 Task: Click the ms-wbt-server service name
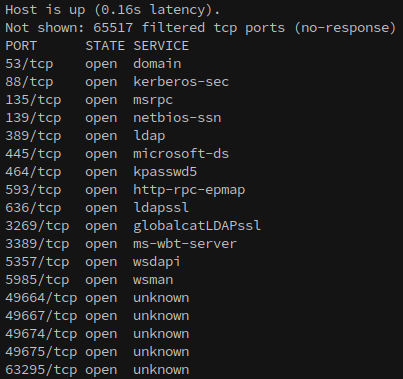[185, 244]
